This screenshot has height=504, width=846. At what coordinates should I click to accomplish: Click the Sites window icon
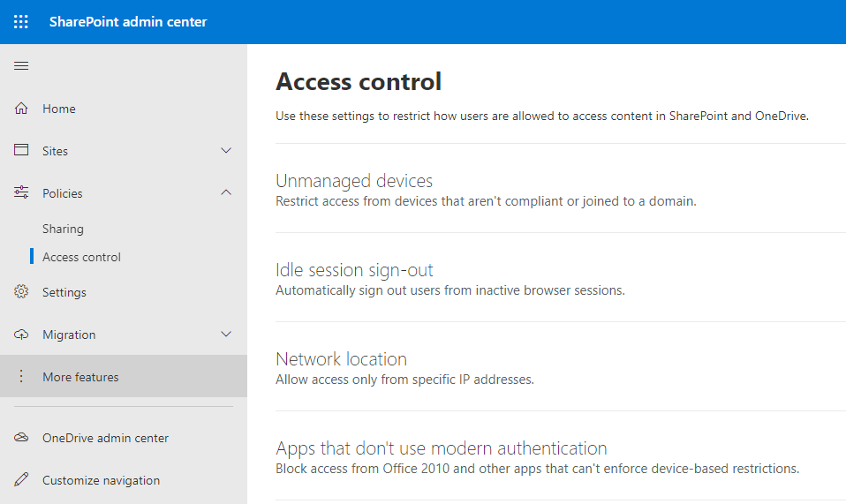21,150
